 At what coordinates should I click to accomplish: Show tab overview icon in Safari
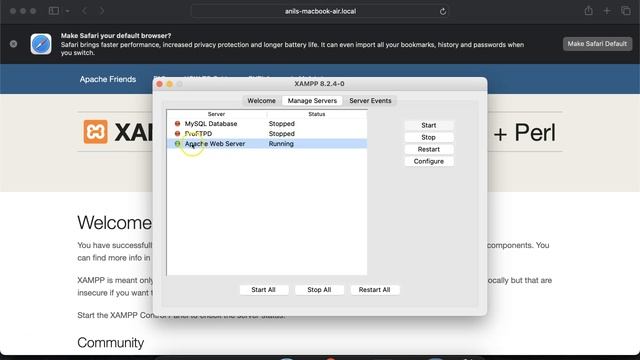tap(626, 11)
